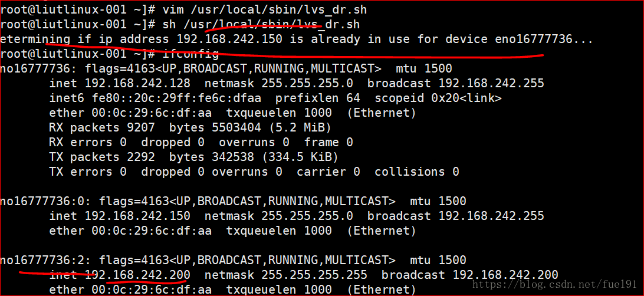Click the ether line with '(Ethernet)' under inet6
Screen dimensions: 644x296
[232, 113]
